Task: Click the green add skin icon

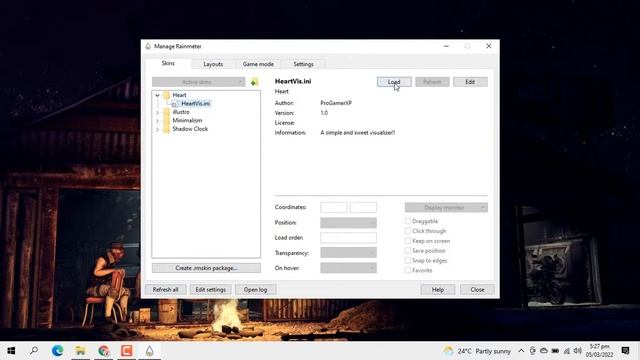Action: [254, 82]
